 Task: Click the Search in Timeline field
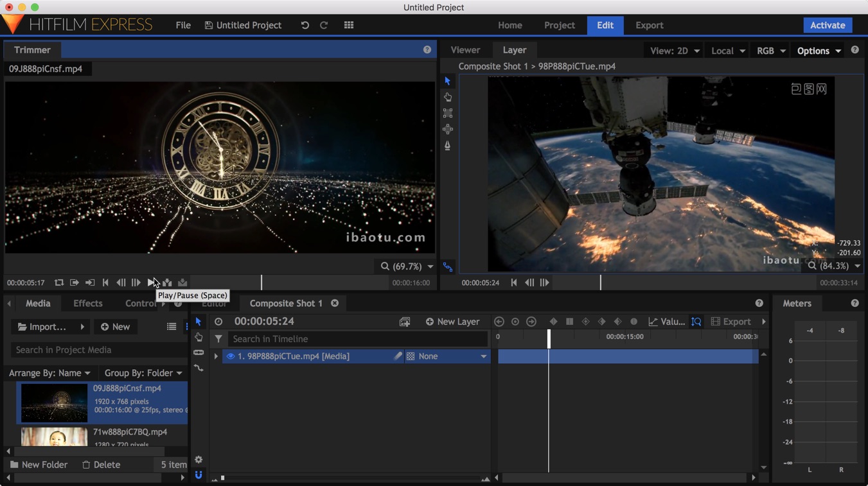point(358,339)
